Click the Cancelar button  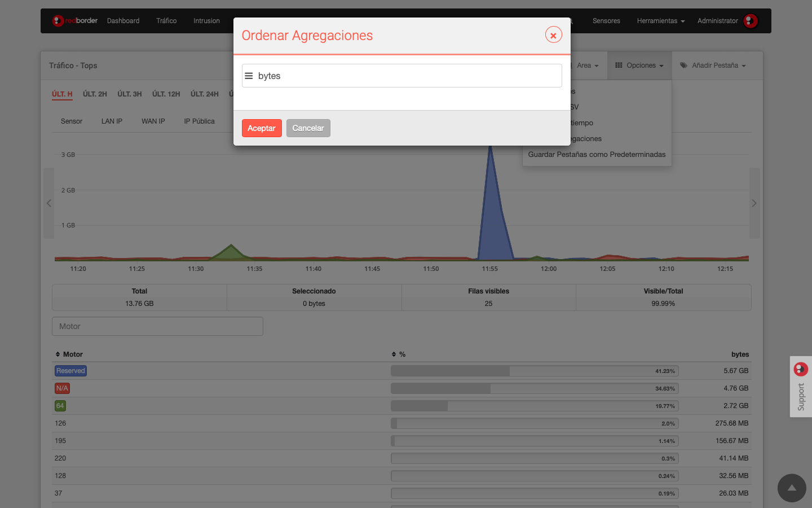[x=308, y=128]
